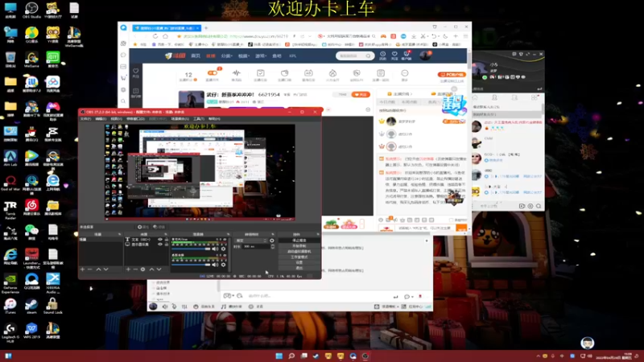Click Start Virtual Camera button in OBS
This screenshot has width=644, height=362.
(299, 251)
